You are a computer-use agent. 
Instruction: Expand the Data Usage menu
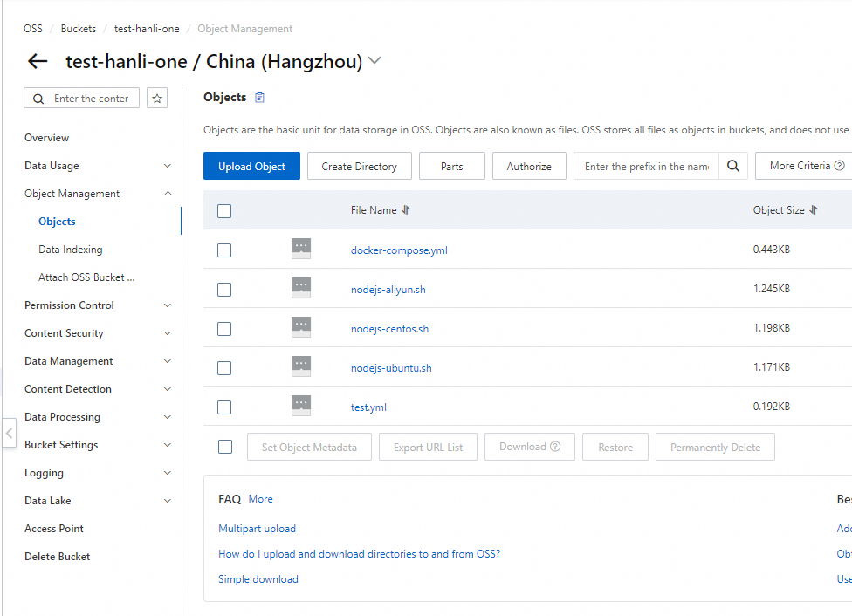[x=168, y=166]
